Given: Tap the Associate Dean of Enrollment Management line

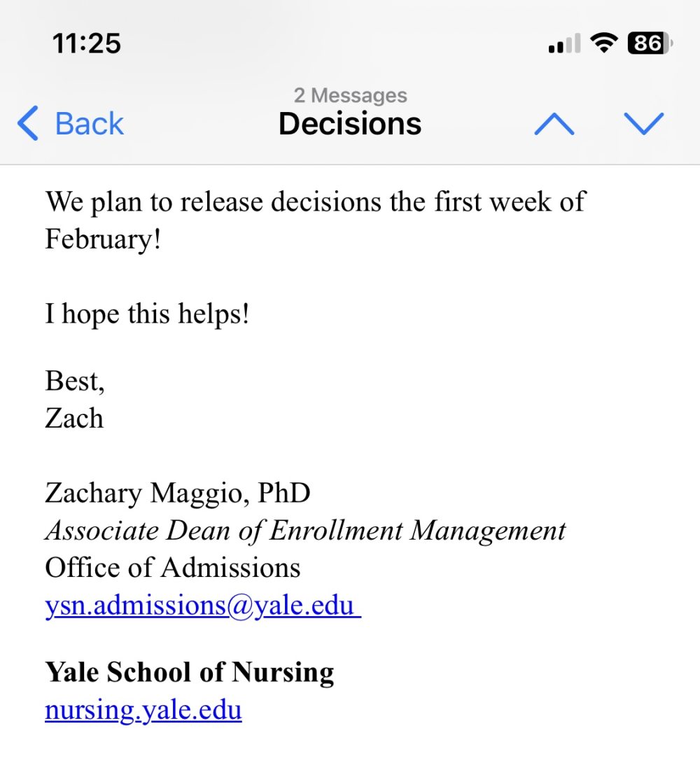Looking at the screenshot, I should pyautogui.click(x=305, y=531).
